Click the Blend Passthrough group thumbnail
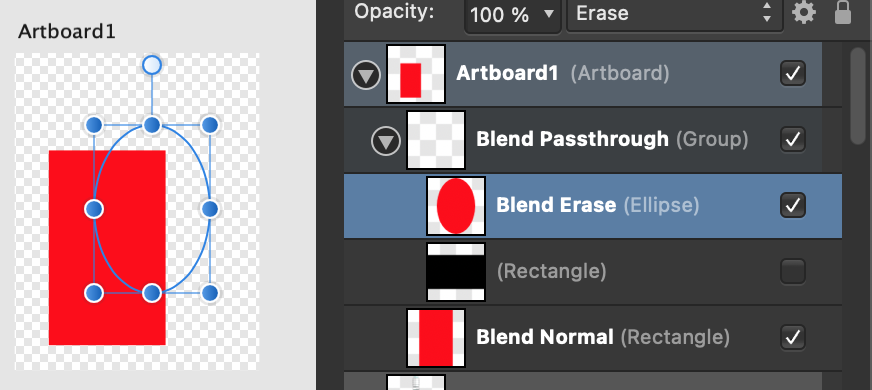 coord(436,140)
